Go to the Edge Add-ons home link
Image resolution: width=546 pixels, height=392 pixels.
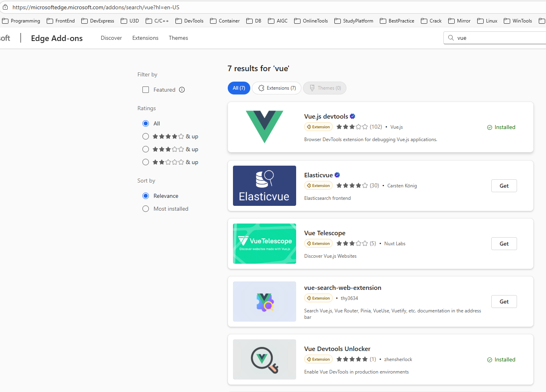(x=57, y=38)
